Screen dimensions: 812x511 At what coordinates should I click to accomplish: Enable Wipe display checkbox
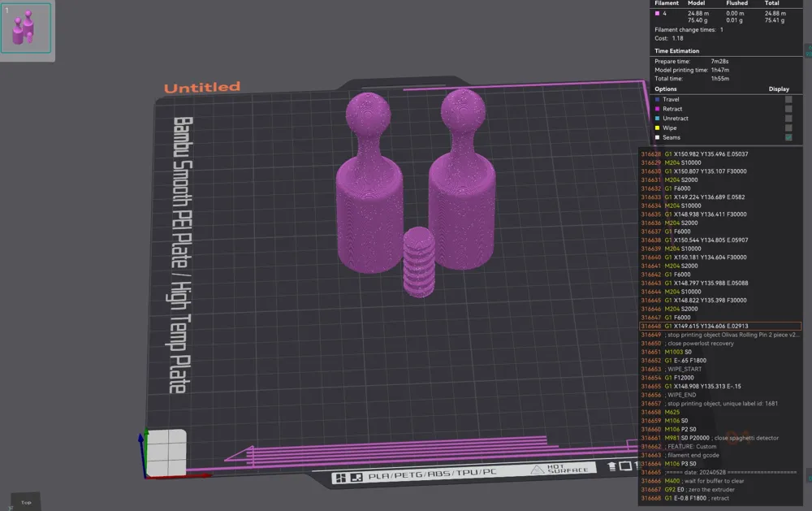point(788,128)
